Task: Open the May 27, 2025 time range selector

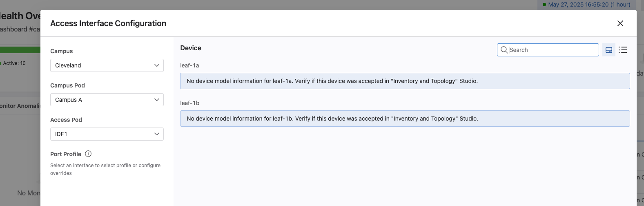Action: tap(589, 4)
